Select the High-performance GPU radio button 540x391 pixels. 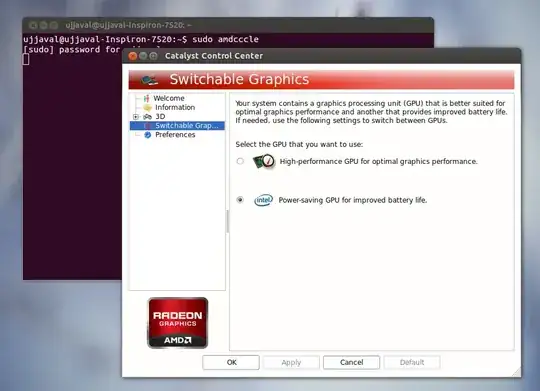click(x=240, y=161)
